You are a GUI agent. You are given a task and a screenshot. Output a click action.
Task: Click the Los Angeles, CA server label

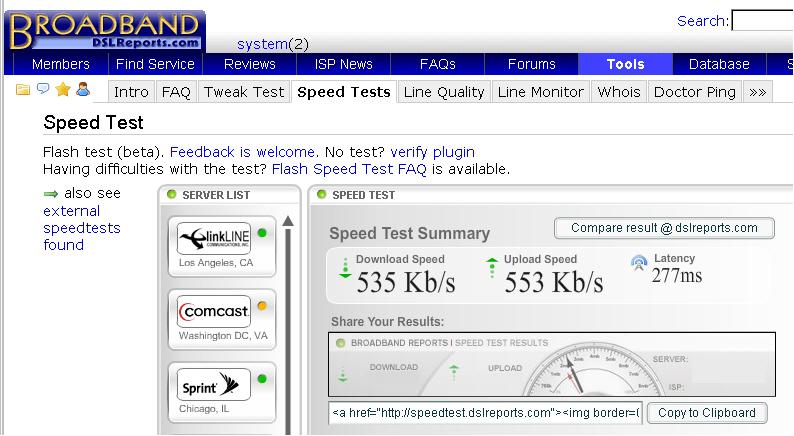point(216,263)
